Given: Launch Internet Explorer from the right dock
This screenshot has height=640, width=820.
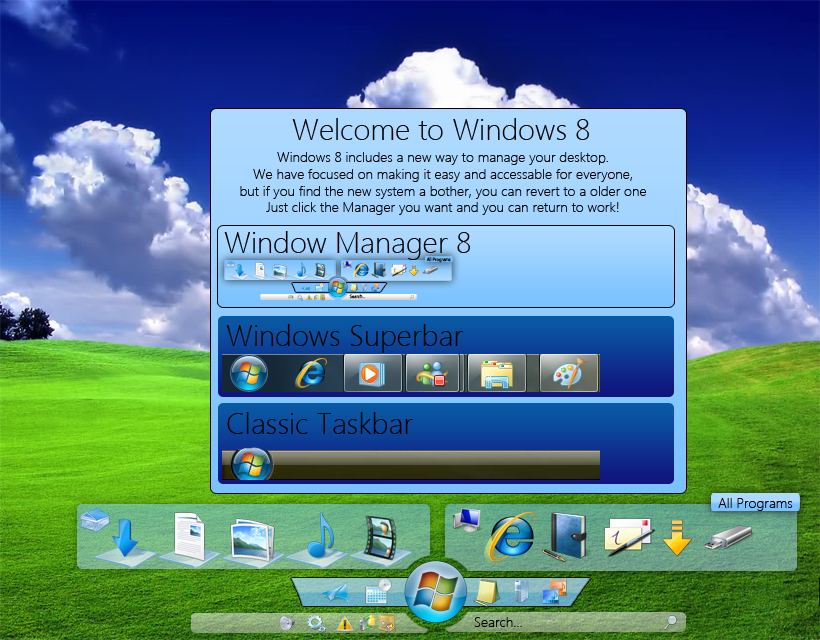Looking at the screenshot, I should point(510,536).
